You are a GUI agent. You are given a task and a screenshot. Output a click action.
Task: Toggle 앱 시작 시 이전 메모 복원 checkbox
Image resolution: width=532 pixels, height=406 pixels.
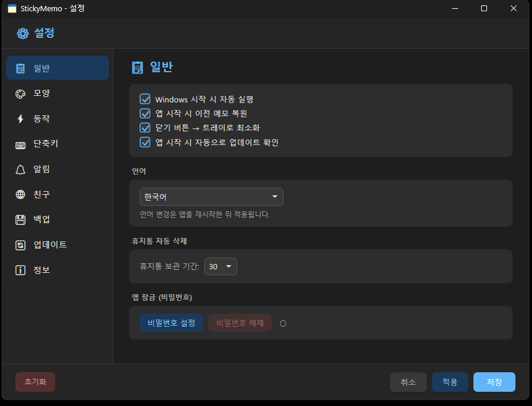(145, 114)
